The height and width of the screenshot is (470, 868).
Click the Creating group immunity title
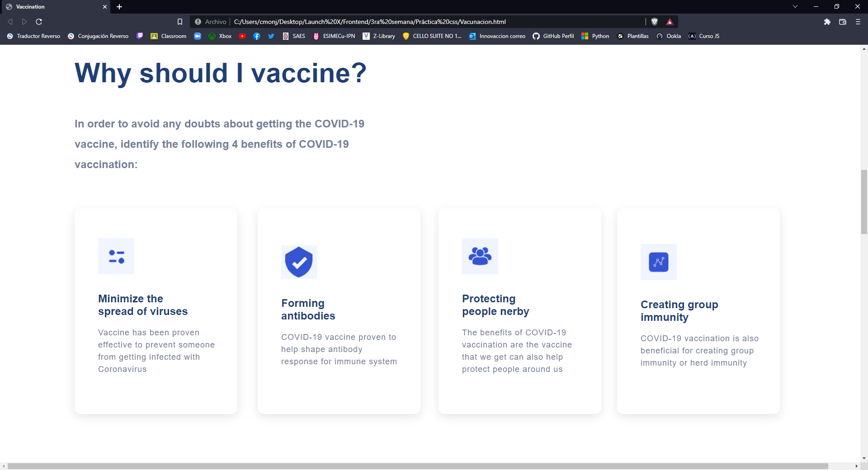click(x=679, y=311)
